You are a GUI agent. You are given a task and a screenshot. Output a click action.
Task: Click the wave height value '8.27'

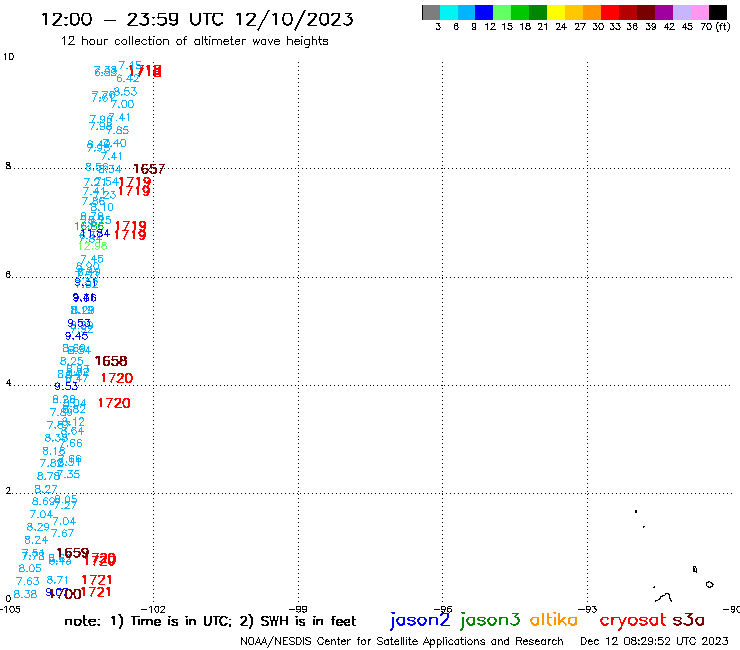(46, 489)
